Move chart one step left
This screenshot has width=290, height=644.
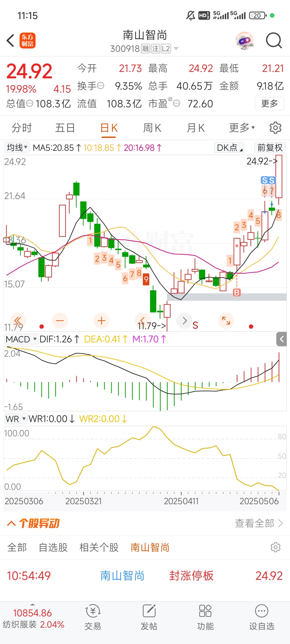click(143, 320)
